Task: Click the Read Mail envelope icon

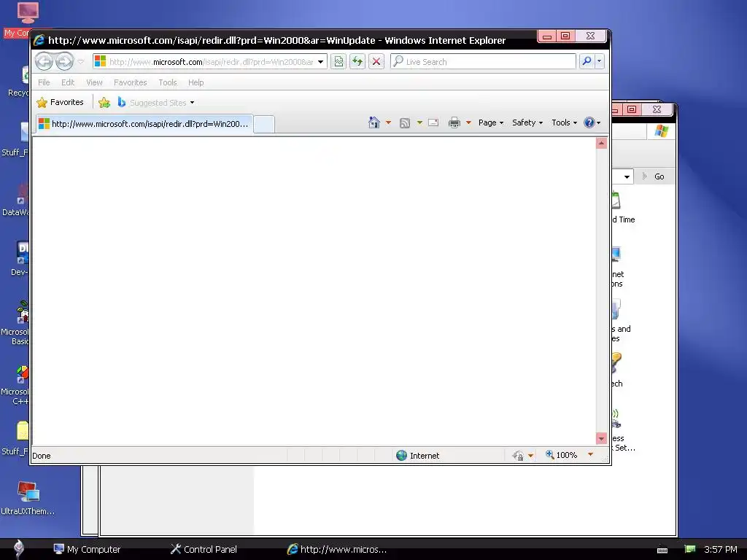Action: click(x=433, y=122)
